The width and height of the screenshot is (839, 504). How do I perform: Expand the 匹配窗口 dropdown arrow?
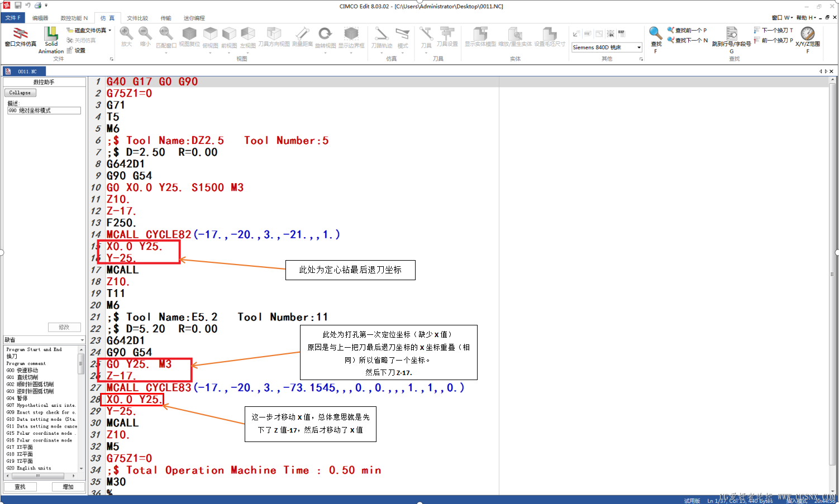point(166,52)
